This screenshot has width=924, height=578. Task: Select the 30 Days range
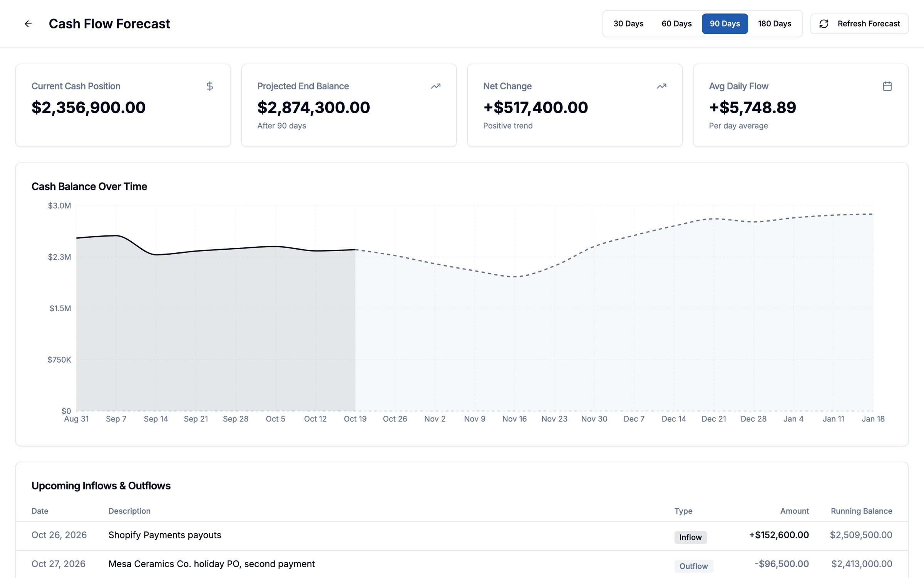pos(628,24)
